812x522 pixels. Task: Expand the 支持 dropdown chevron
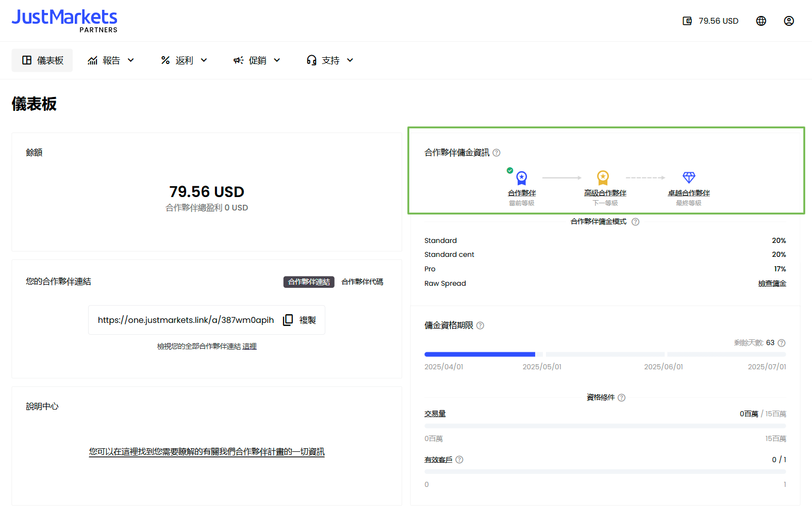tap(350, 60)
